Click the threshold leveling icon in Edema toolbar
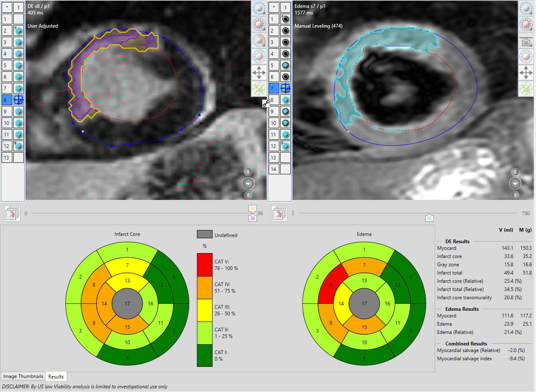 pyautogui.click(x=526, y=41)
